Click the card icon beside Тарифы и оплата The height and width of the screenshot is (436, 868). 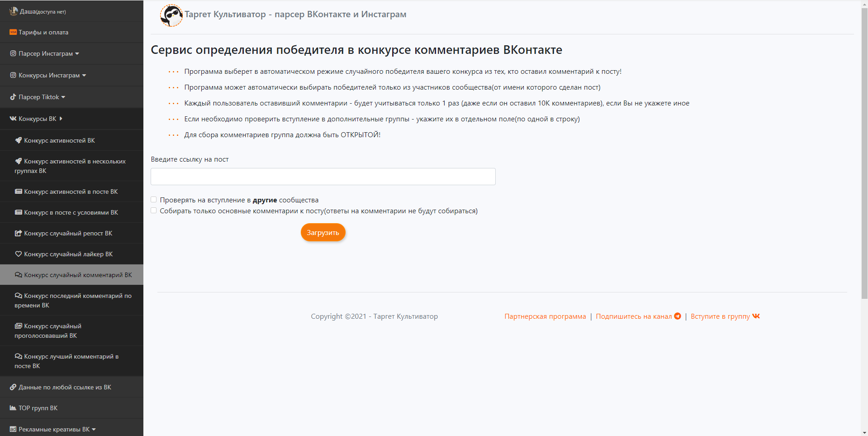tap(13, 32)
